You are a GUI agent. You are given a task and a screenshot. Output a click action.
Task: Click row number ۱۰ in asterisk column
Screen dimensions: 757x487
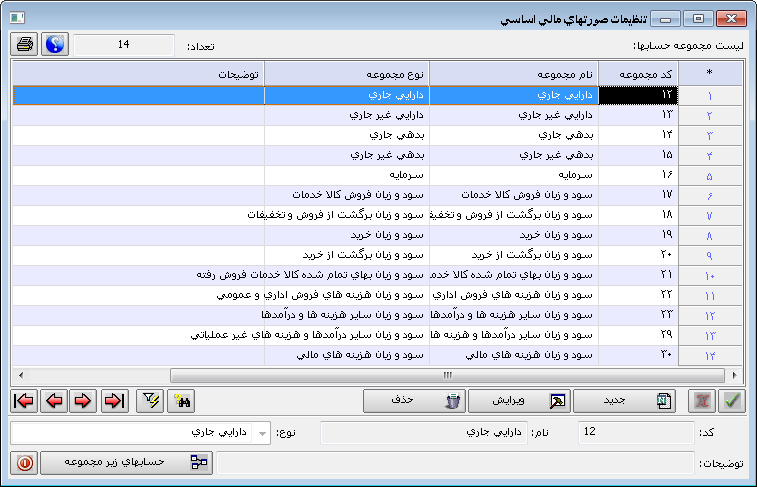pos(710,276)
